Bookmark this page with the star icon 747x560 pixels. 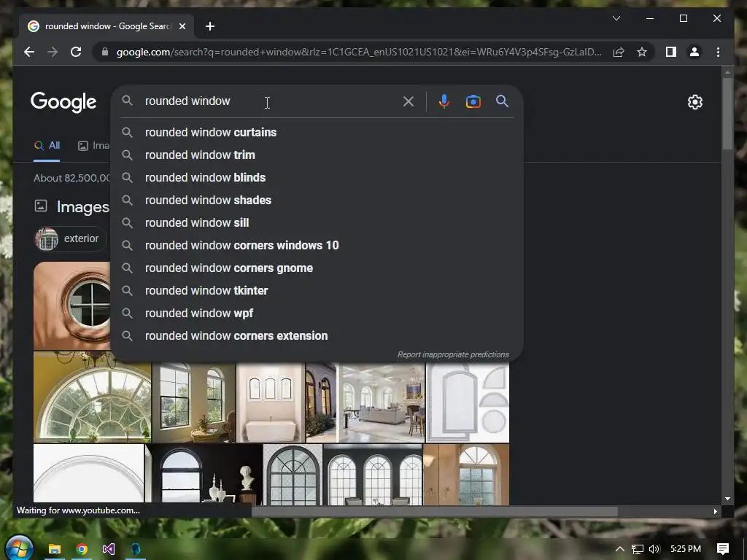pyautogui.click(x=642, y=52)
